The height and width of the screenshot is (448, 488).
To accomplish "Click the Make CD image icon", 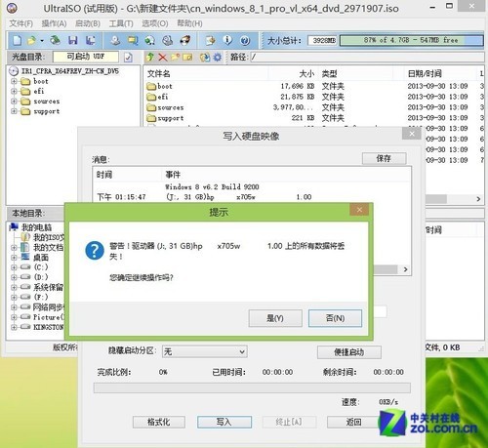I will [x=115, y=40].
